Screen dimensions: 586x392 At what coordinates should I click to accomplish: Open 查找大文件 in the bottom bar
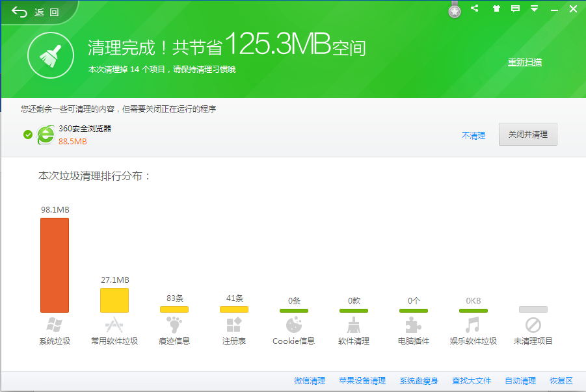tap(472, 381)
